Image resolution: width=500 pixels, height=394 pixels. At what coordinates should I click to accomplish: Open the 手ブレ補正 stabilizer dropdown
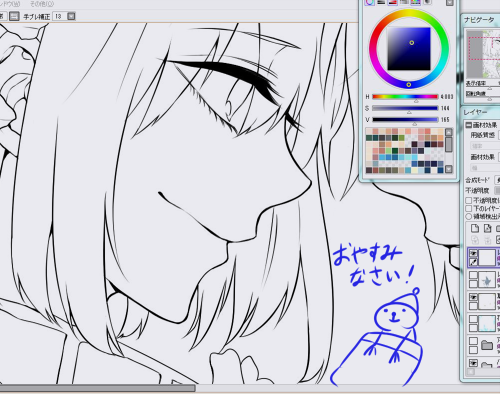coord(71,16)
